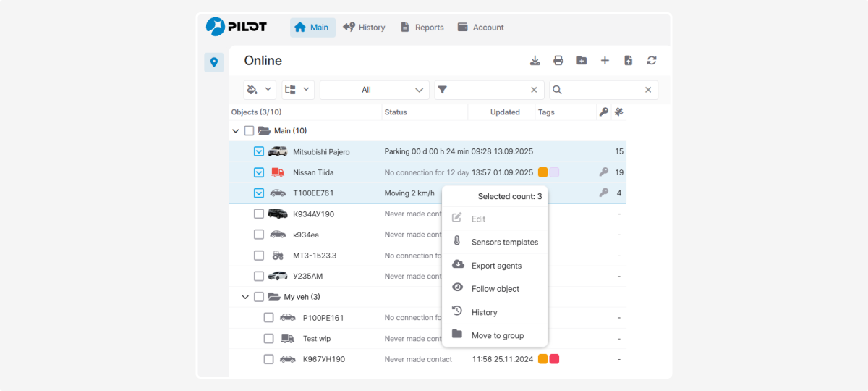
Task: Click the orange tag on Nissan Tiida
Action: tap(542, 172)
